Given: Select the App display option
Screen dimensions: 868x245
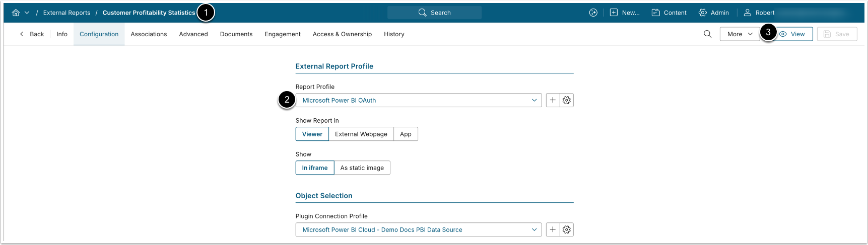Looking at the screenshot, I should click(x=406, y=134).
